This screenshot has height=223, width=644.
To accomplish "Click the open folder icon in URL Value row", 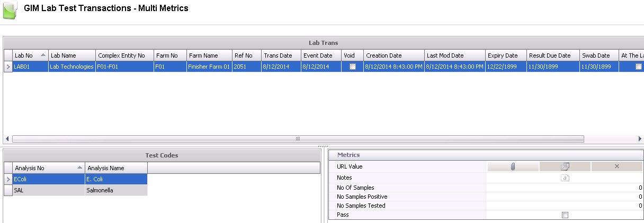I will 565,166.
